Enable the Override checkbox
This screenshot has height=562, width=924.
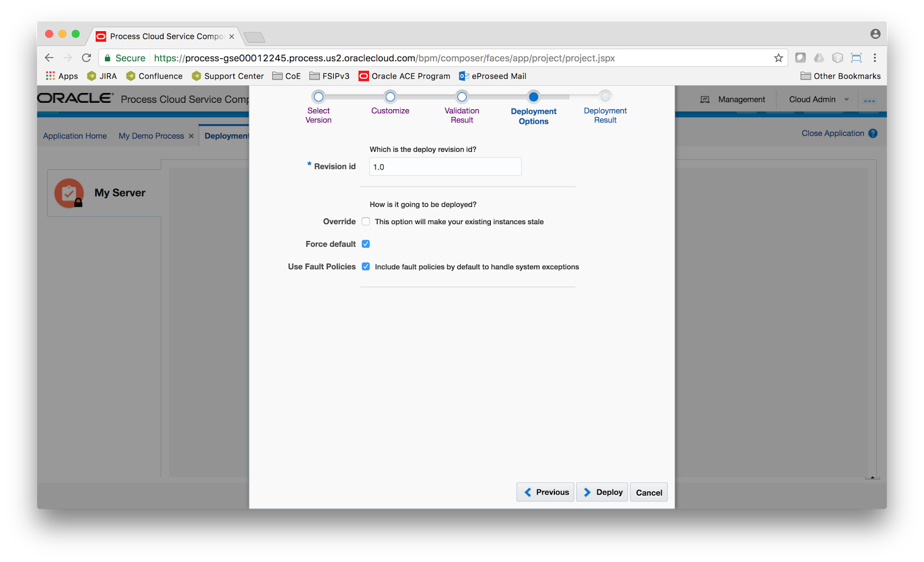tap(366, 221)
